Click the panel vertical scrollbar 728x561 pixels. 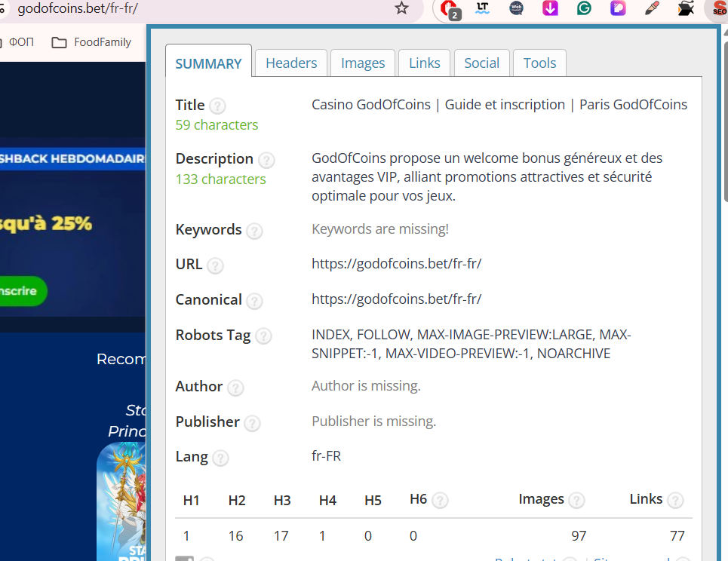(725, 121)
